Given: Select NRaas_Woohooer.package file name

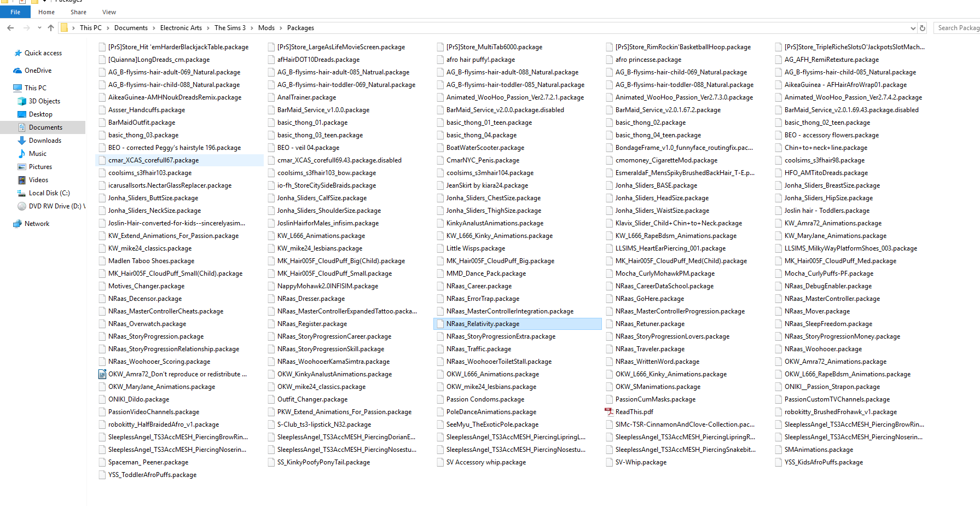Looking at the screenshot, I should [823, 349].
